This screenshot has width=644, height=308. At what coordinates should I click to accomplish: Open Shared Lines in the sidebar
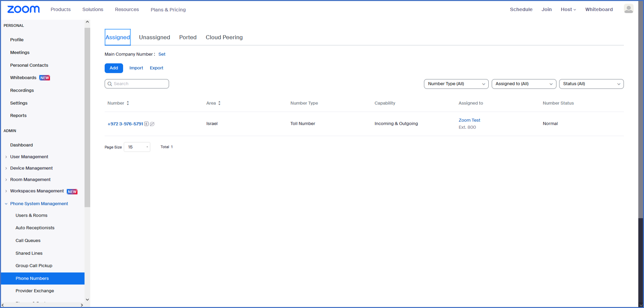[x=29, y=253]
